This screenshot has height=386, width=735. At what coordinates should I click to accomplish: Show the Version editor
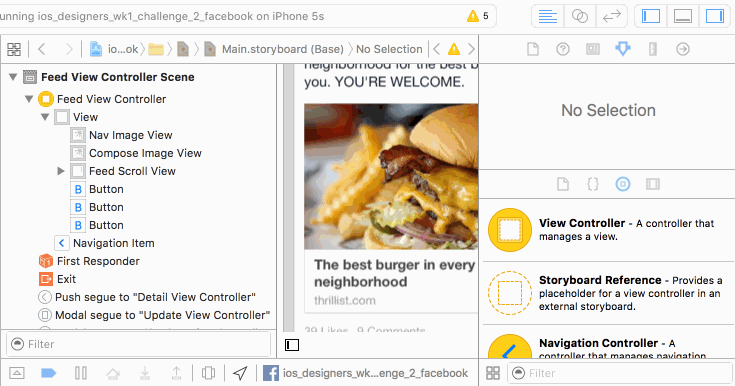point(612,16)
